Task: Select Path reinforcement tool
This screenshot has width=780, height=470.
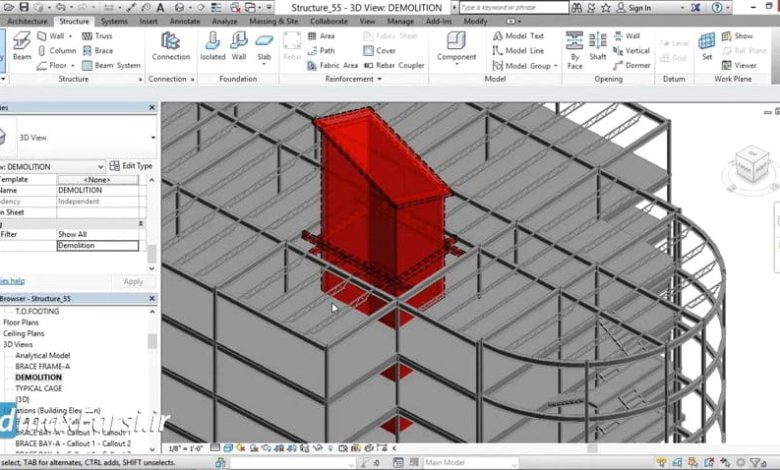Action: click(x=321, y=51)
